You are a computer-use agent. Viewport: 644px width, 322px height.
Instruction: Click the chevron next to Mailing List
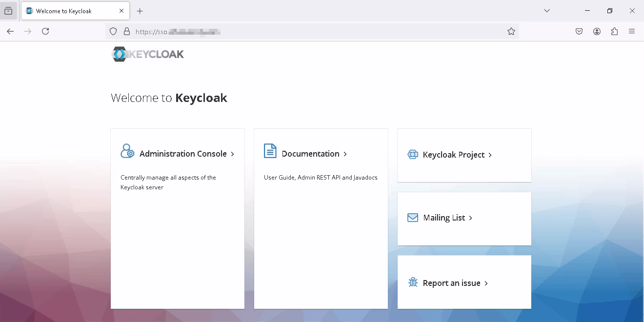click(470, 218)
